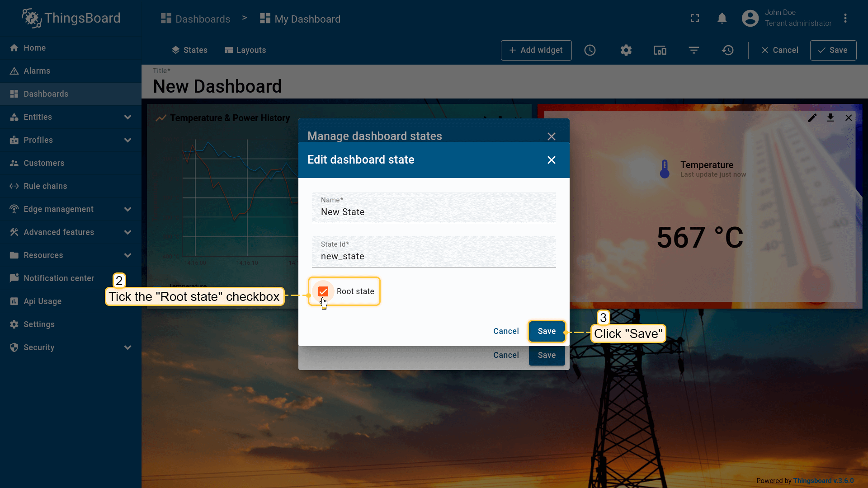Open the user account kebab menu
The width and height of the screenshot is (868, 488).
[845, 19]
